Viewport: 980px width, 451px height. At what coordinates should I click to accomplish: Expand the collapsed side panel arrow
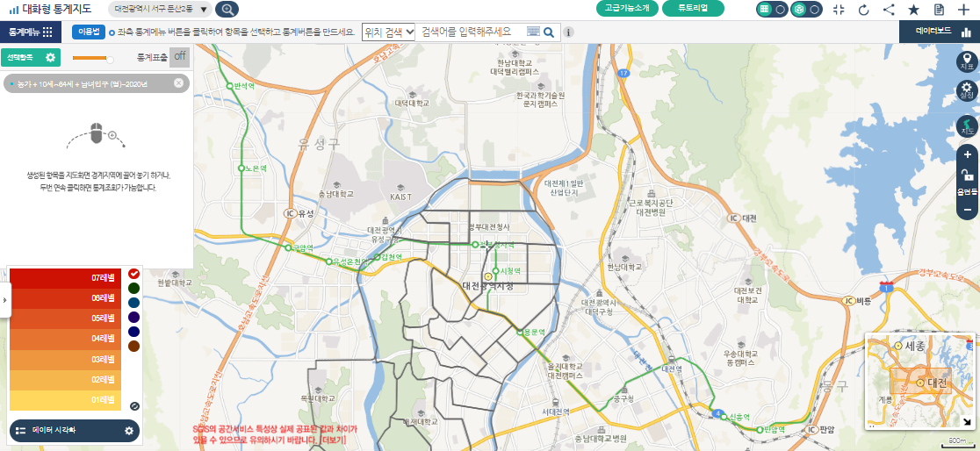(4, 300)
